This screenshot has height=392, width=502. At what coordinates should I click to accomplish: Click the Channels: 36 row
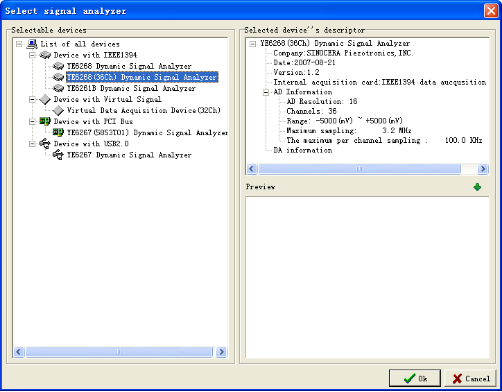312,111
